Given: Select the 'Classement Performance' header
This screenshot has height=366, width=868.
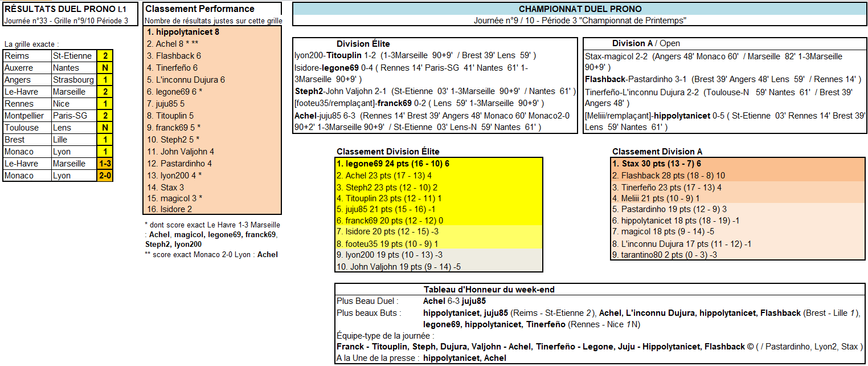Looking at the screenshot, I should (x=200, y=9).
